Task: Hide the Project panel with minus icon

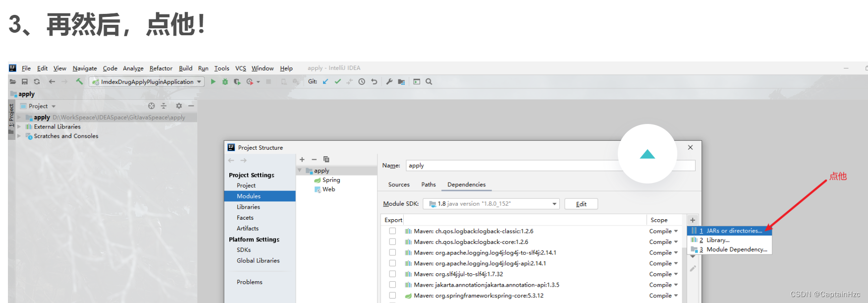Action: tap(191, 106)
